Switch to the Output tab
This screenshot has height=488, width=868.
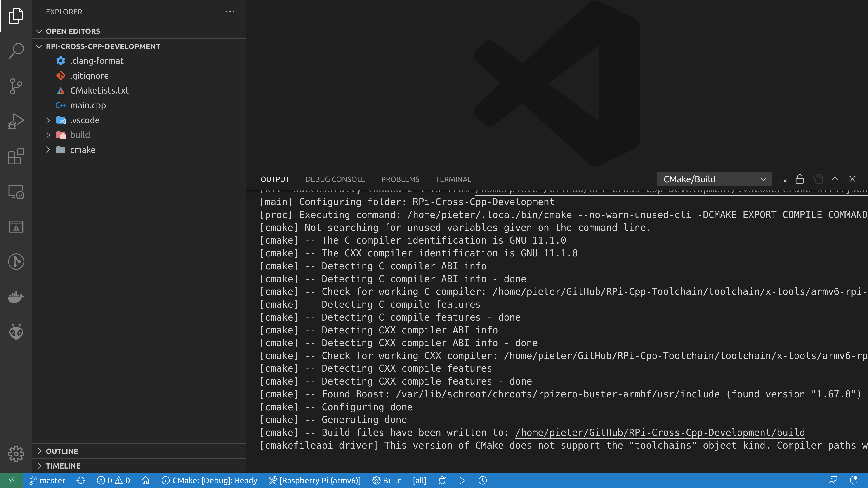(275, 179)
